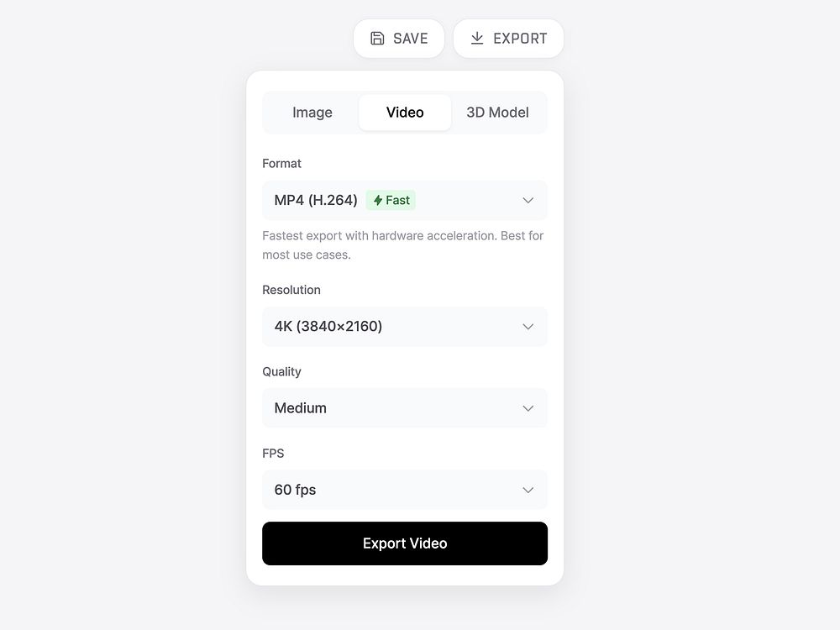Click the chevron arrow in FPS field
This screenshot has height=630, width=840.
pos(528,491)
